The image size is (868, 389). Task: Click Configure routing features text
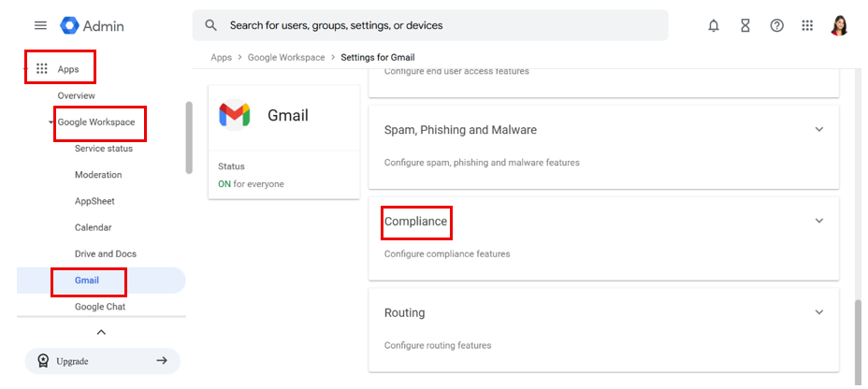point(438,345)
